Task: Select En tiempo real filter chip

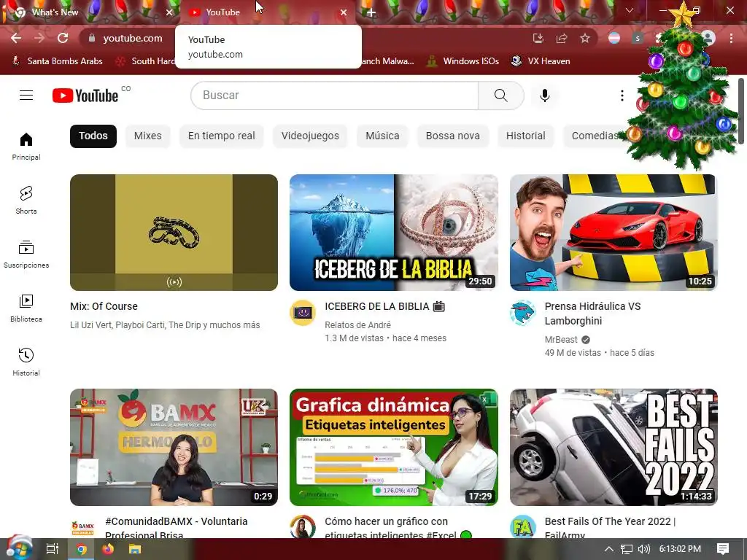Action: (x=222, y=136)
